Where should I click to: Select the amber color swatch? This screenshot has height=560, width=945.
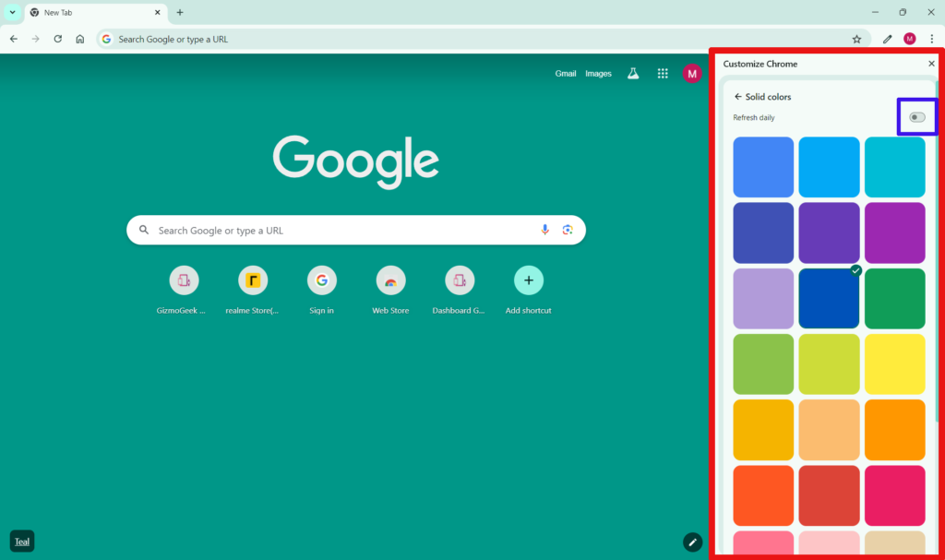click(763, 430)
